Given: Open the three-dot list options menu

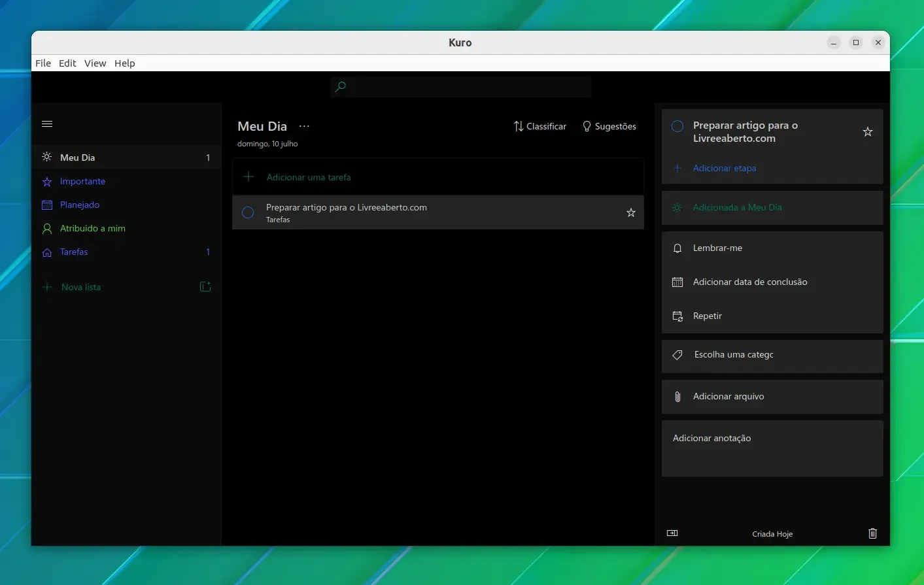Looking at the screenshot, I should tap(304, 126).
